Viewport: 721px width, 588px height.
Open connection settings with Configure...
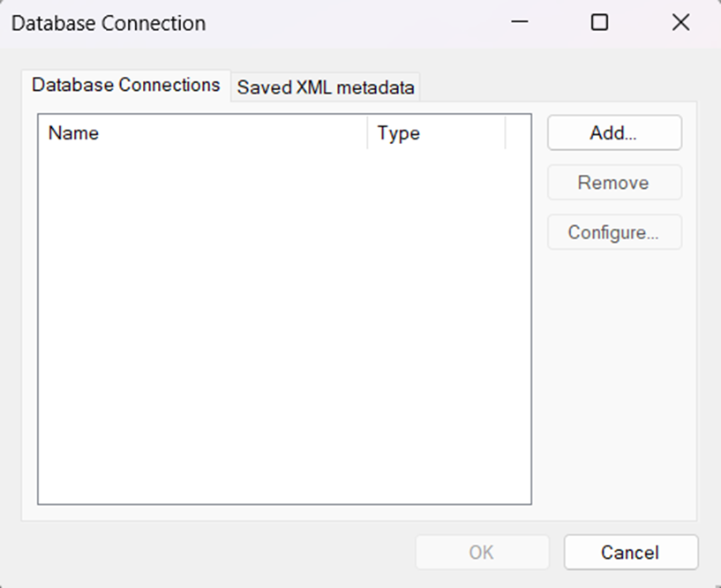614,233
